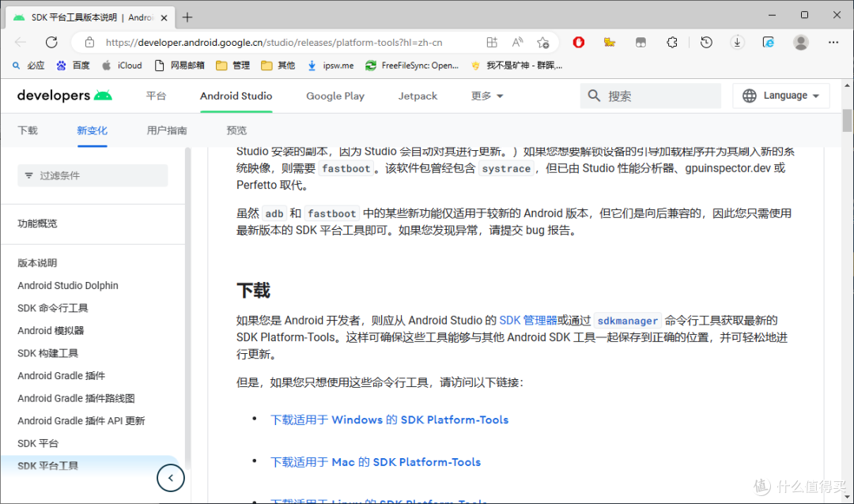
Task: Click the filter lines icon in 过滤条件
Action: 29,175
